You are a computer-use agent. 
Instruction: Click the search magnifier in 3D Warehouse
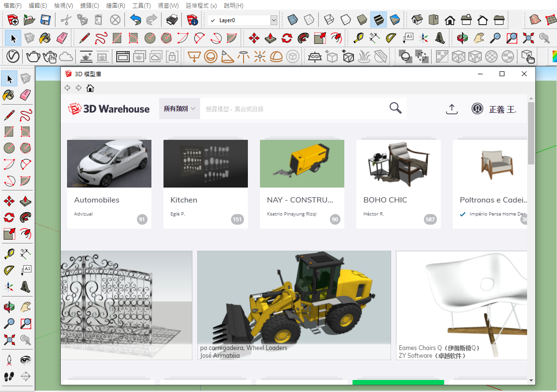(395, 108)
